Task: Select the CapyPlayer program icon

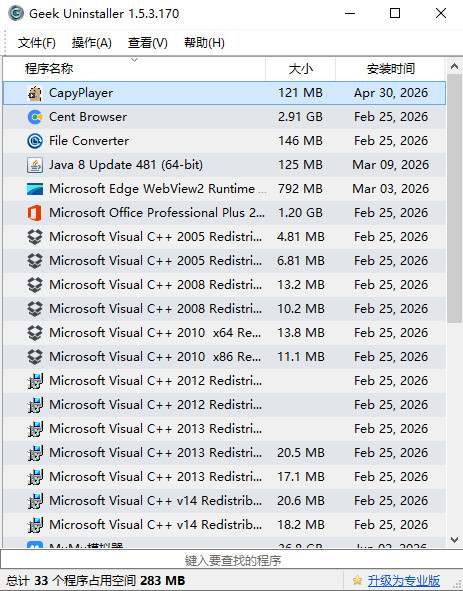Action: (x=35, y=93)
